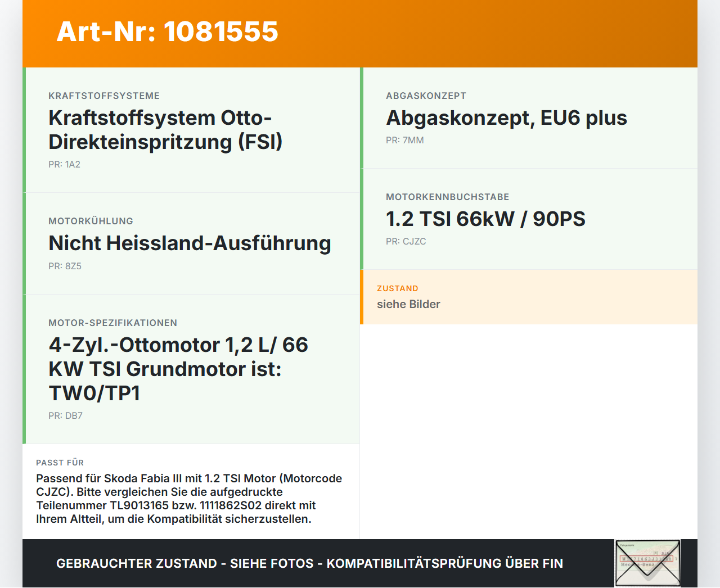
Task: Click the PASST FÜR label
Action: 60,463
